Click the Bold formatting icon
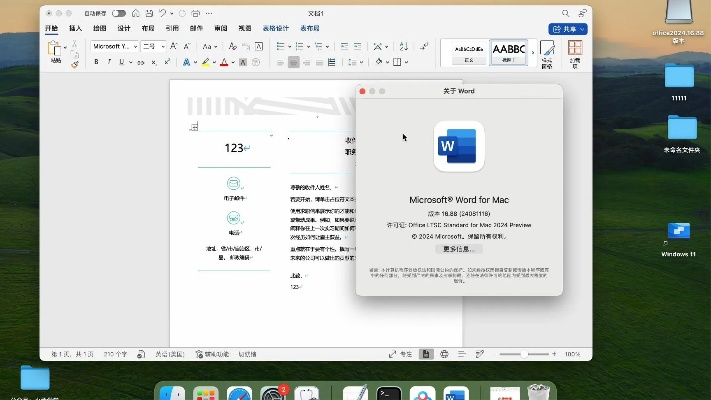 [x=96, y=62]
